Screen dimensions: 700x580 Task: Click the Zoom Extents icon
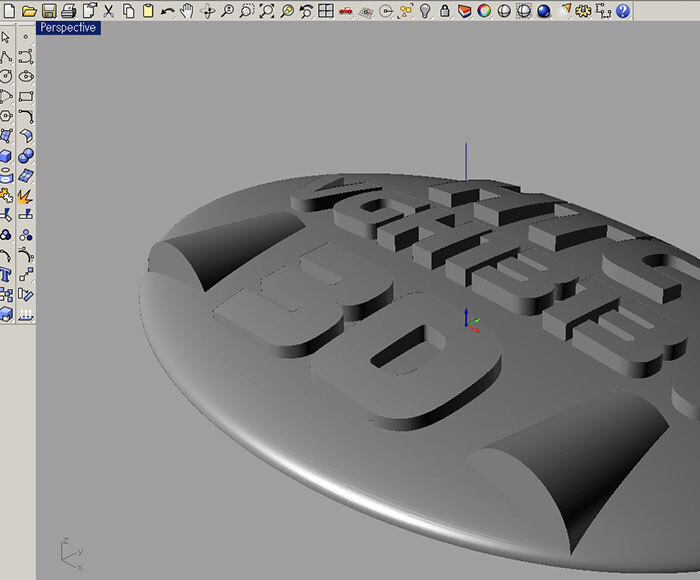(266, 11)
